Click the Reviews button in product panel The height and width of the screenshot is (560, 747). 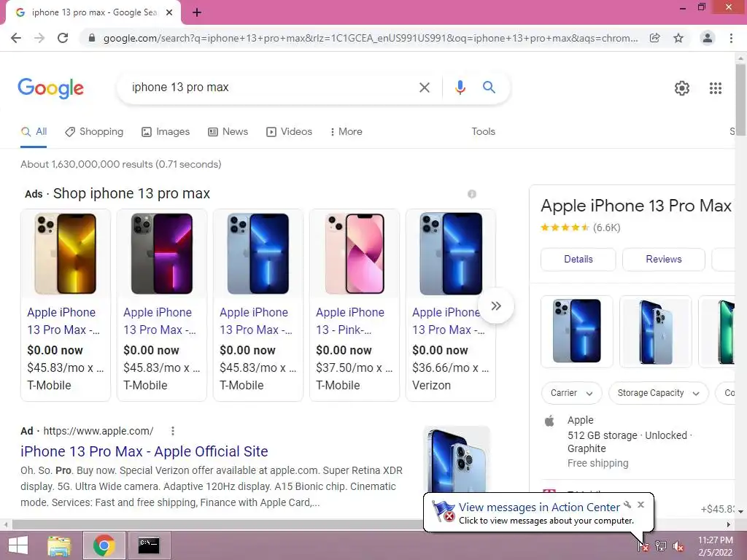[663, 259]
